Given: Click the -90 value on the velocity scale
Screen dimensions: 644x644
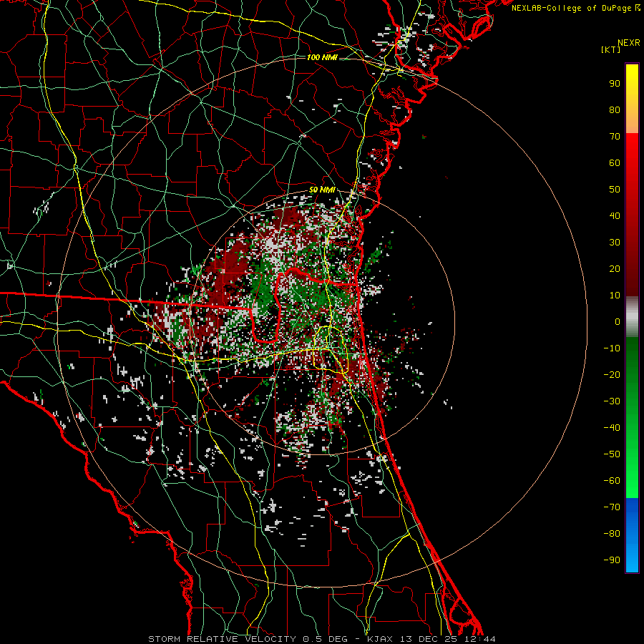Looking at the screenshot, I should coord(612,560).
